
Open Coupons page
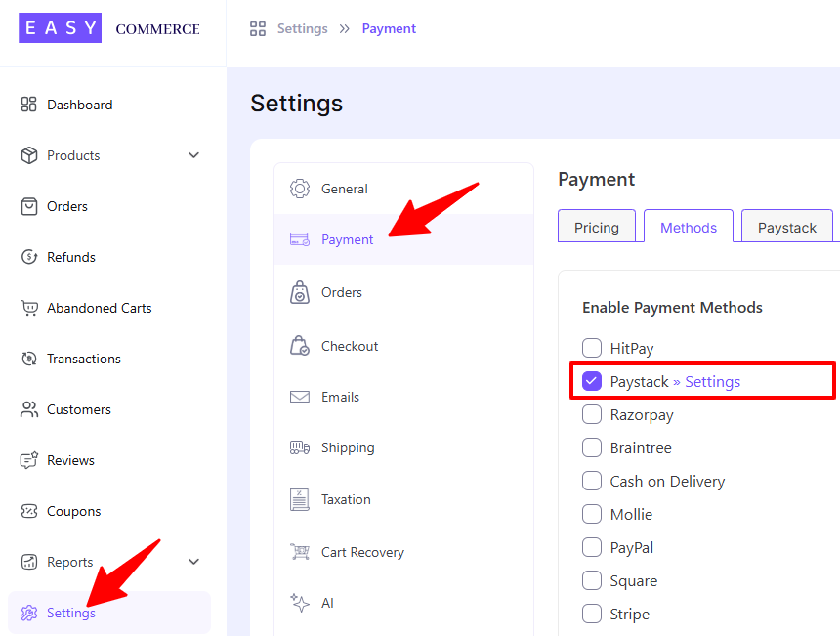(x=109, y=511)
